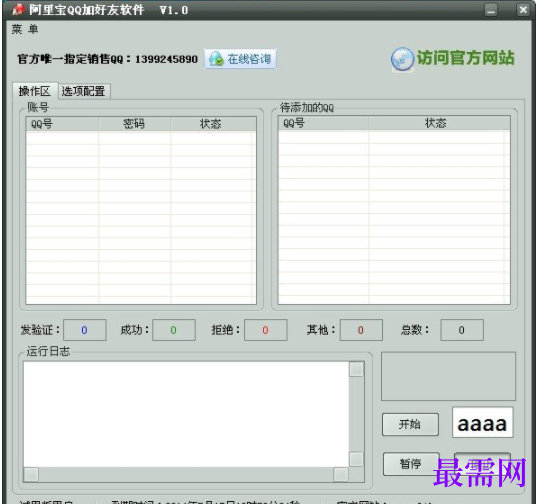Image resolution: width=545 pixels, height=504 pixels.
Task: Click the 总数 count field
Action: pyautogui.click(x=462, y=330)
